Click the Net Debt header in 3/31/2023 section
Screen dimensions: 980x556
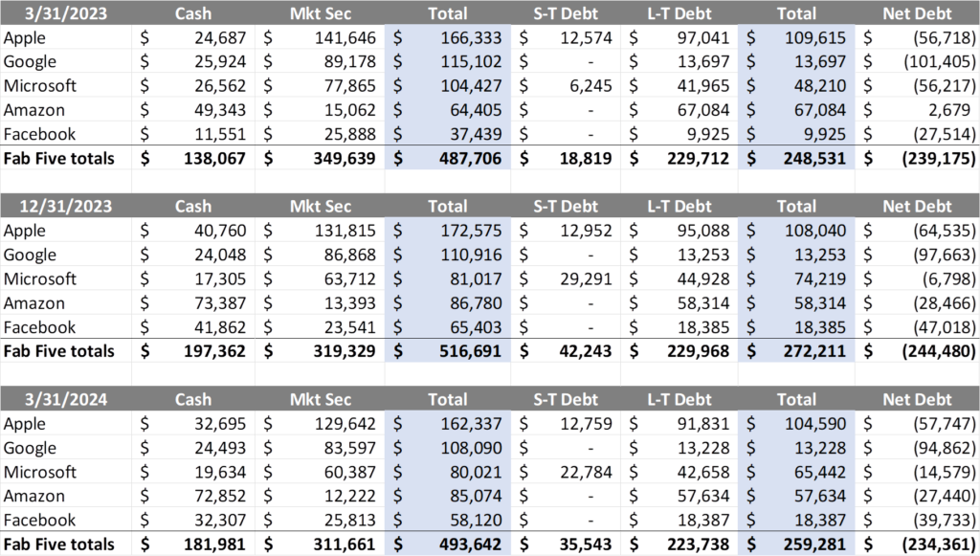click(x=916, y=13)
